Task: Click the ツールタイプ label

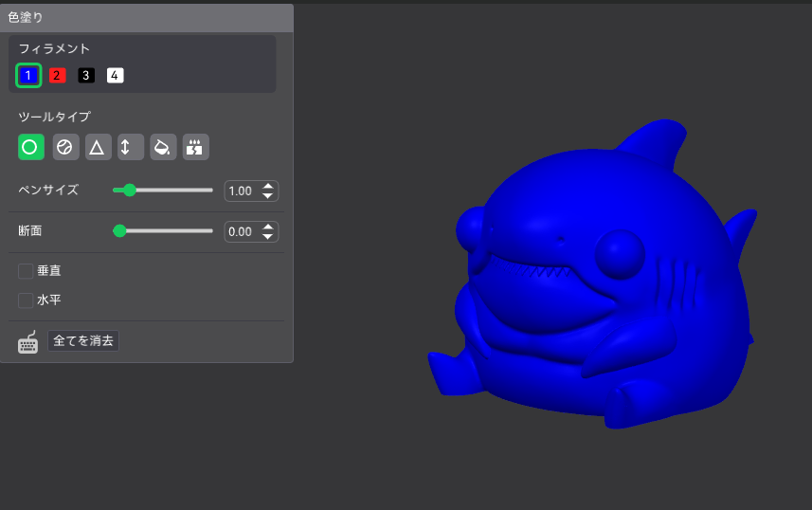Action: [x=54, y=117]
